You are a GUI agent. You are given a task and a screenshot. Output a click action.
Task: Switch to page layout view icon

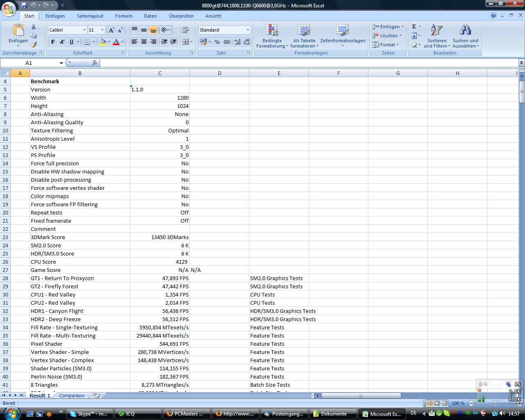pyautogui.click(x=437, y=403)
